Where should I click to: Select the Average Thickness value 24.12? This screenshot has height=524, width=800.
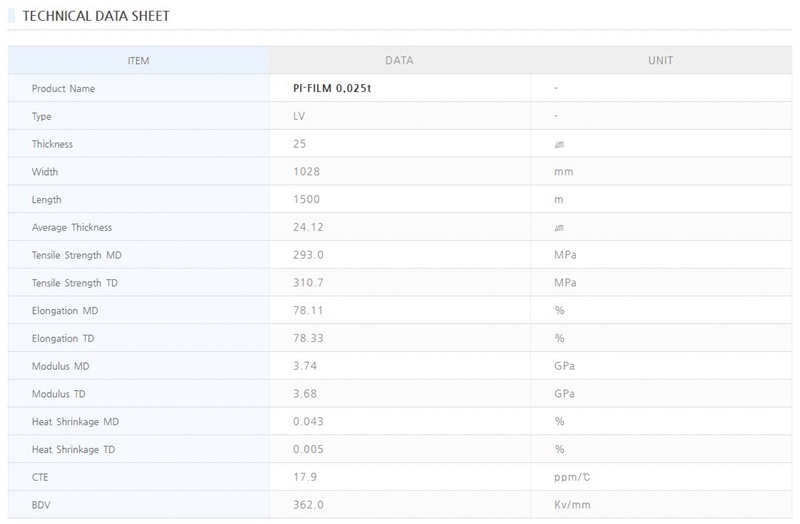click(308, 227)
